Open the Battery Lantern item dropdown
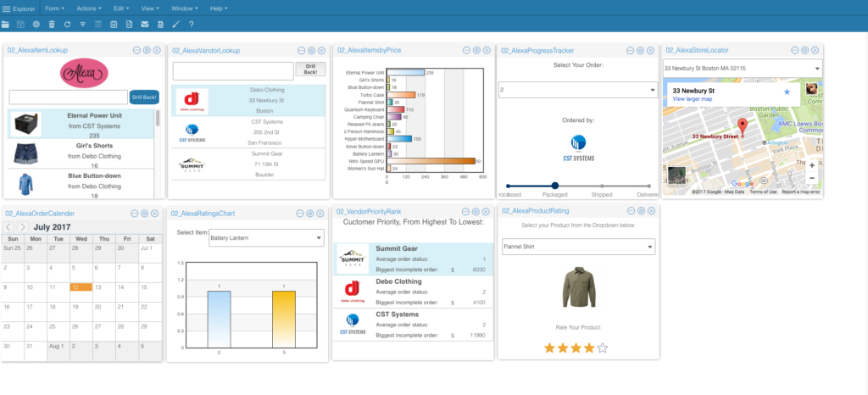The width and height of the screenshot is (868, 395). click(266, 238)
